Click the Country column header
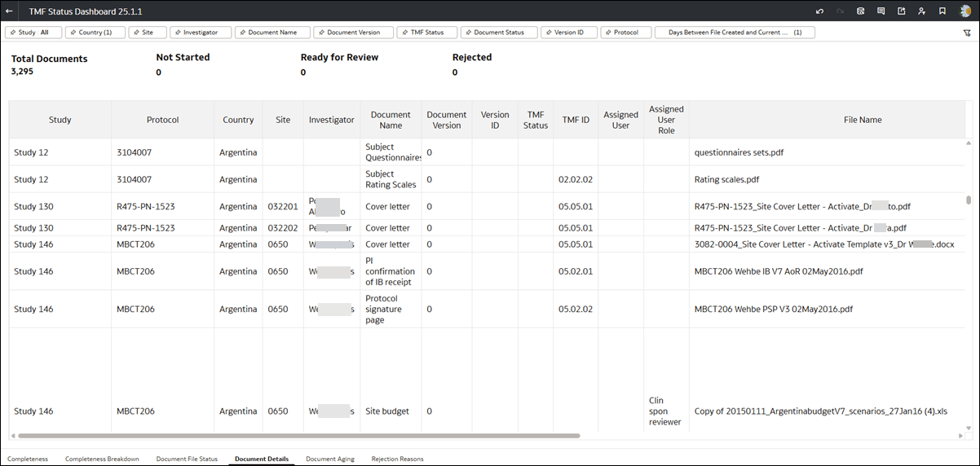This screenshot has width=980, height=466. (x=238, y=120)
